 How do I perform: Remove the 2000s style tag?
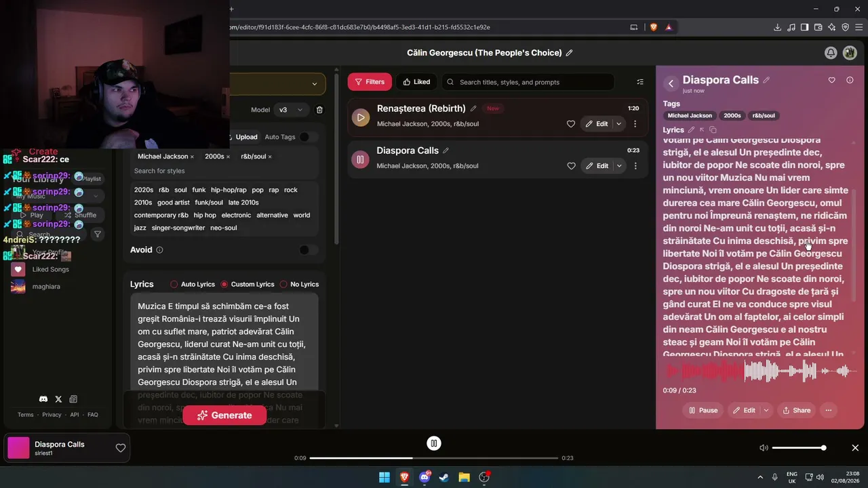pyautogui.click(x=228, y=157)
